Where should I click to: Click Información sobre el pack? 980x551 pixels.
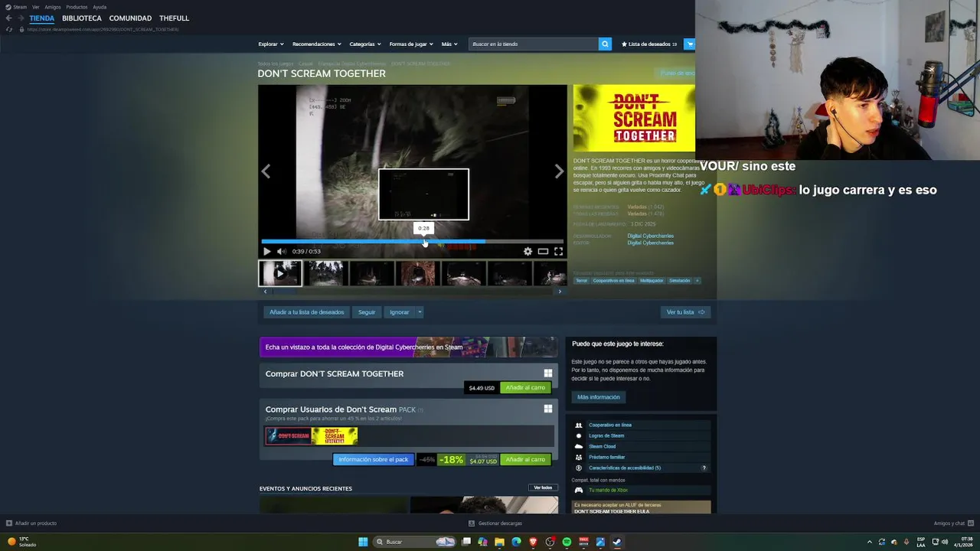tap(374, 459)
